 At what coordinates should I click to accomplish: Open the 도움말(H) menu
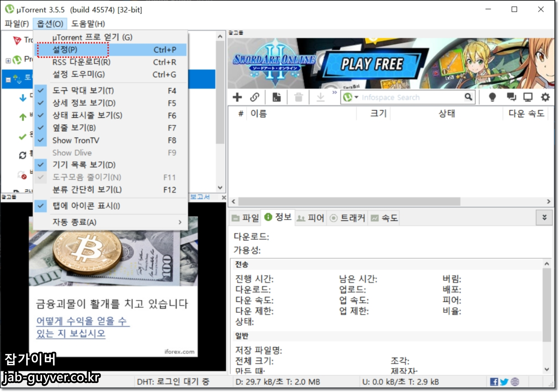point(88,24)
